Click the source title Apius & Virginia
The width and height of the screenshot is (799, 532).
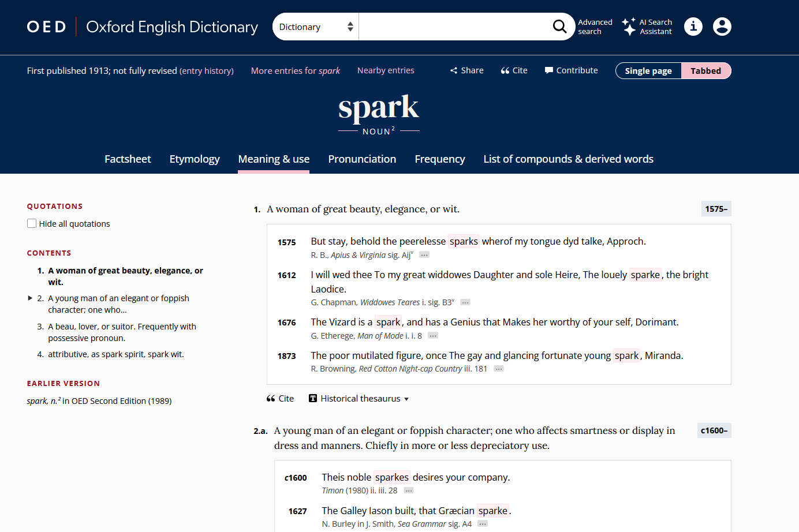click(x=359, y=255)
